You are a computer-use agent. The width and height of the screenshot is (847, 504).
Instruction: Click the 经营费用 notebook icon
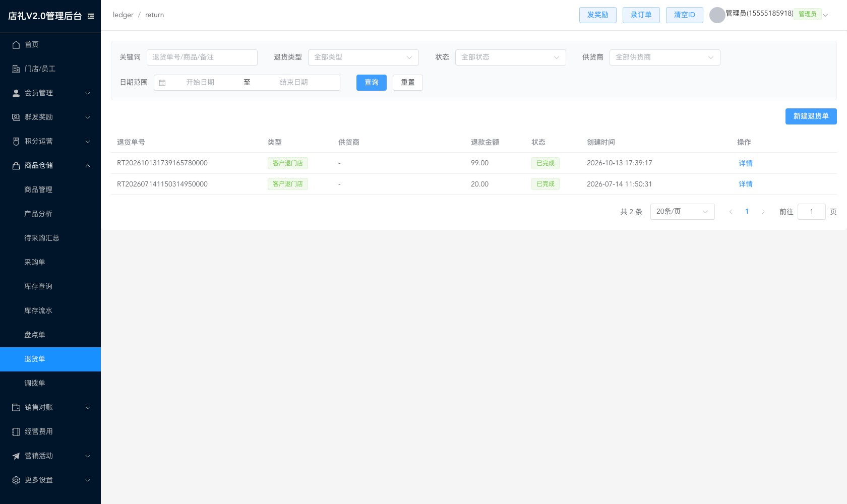[x=16, y=432]
